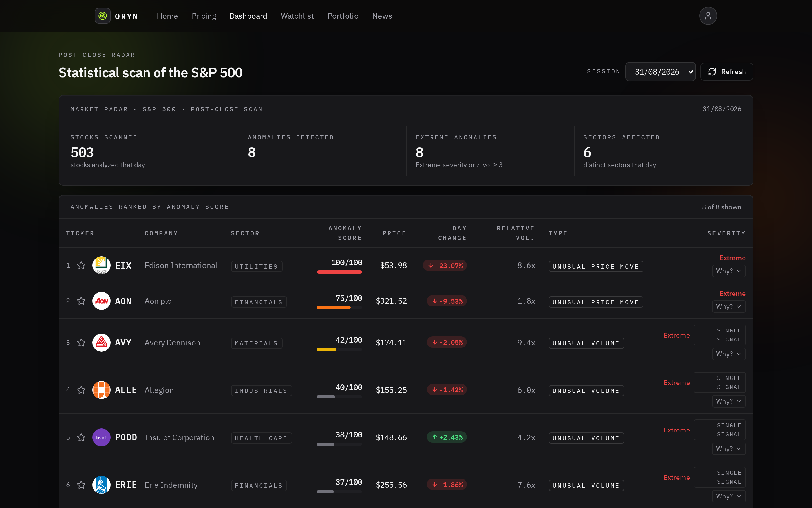Image resolution: width=812 pixels, height=508 pixels.
Task: Click the Erie Indemnity ERIE logo
Action: (x=101, y=485)
